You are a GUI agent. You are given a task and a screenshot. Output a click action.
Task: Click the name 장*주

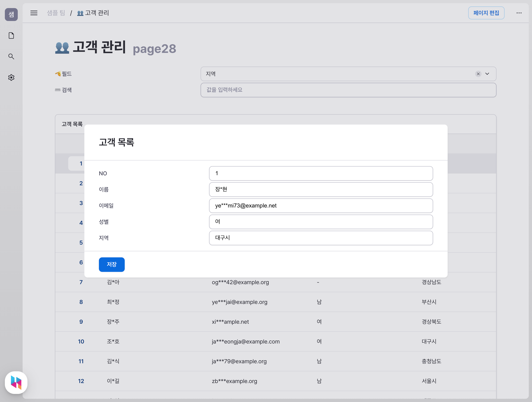[x=113, y=322]
